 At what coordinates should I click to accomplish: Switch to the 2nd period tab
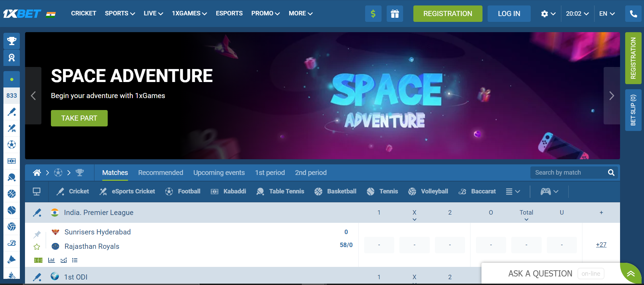(x=311, y=173)
